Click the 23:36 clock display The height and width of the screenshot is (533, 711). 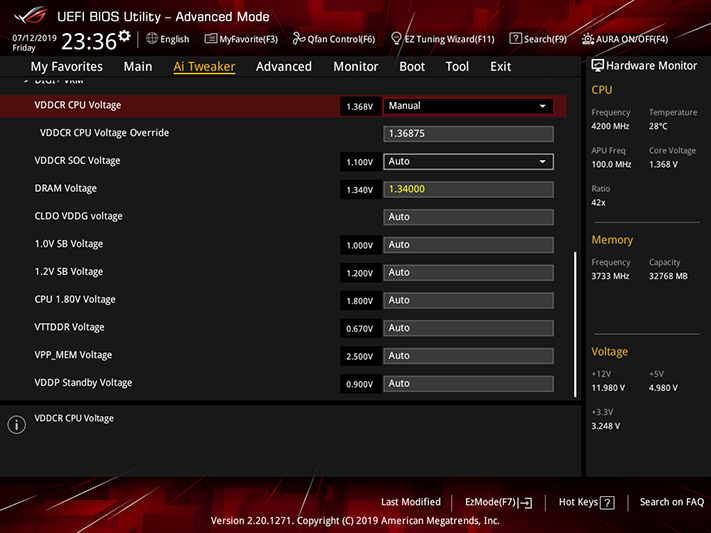point(89,42)
